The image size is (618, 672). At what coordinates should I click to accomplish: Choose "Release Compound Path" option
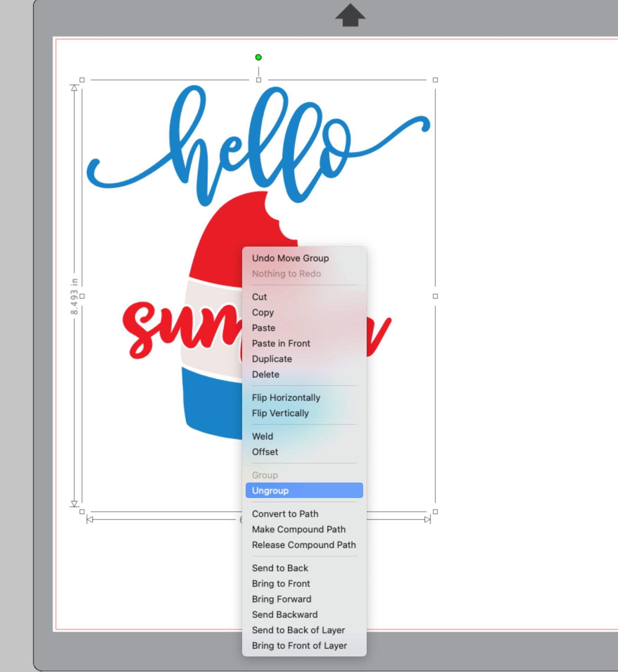click(304, 545)
